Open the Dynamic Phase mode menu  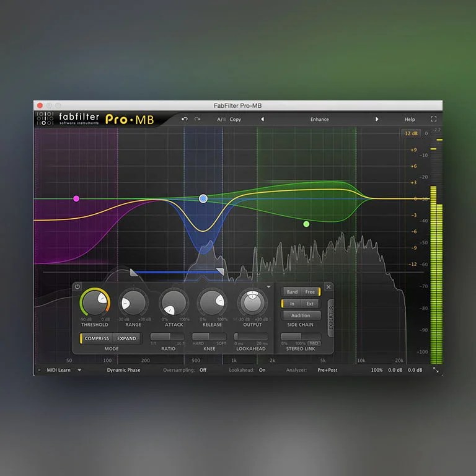tap(123, 370)
